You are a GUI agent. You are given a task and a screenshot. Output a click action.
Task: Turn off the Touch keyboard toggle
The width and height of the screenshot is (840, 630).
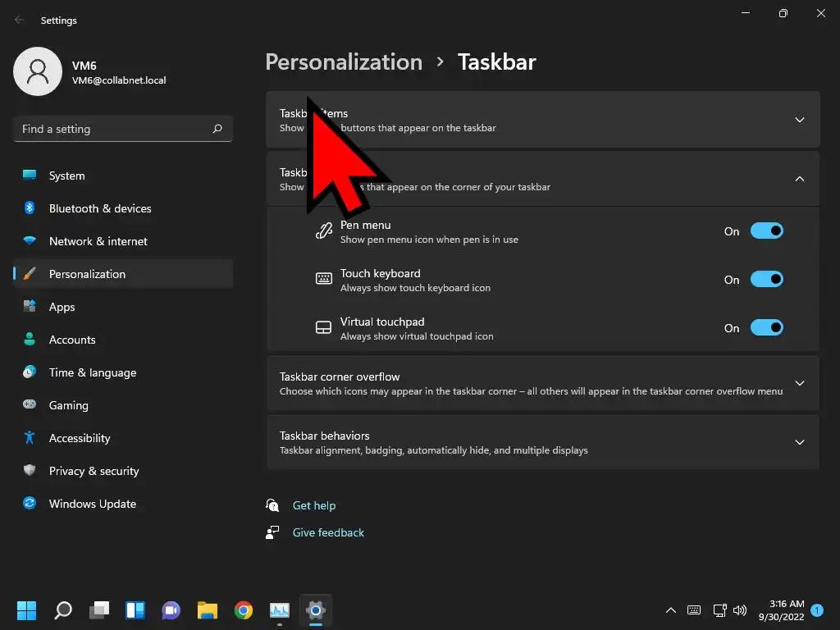(767, 279)
